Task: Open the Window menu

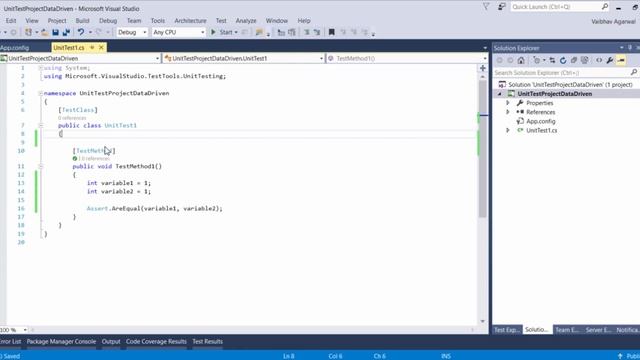Action: coord(277,20)
